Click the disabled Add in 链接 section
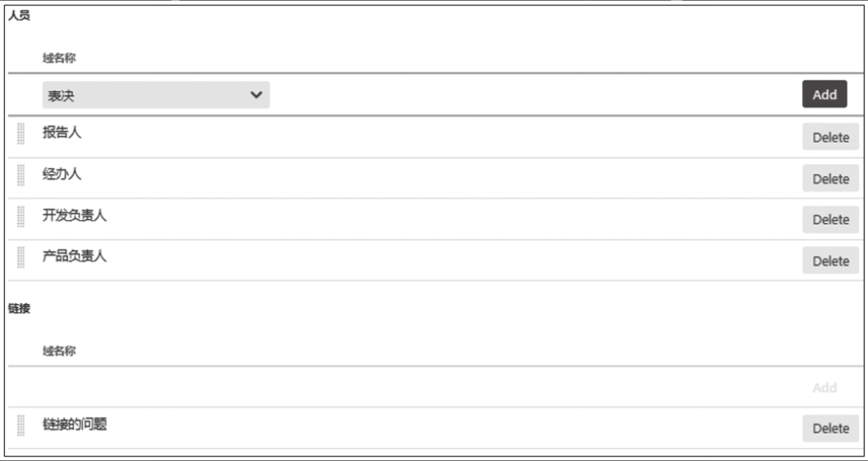868x461 pixels. click(824, 387)
